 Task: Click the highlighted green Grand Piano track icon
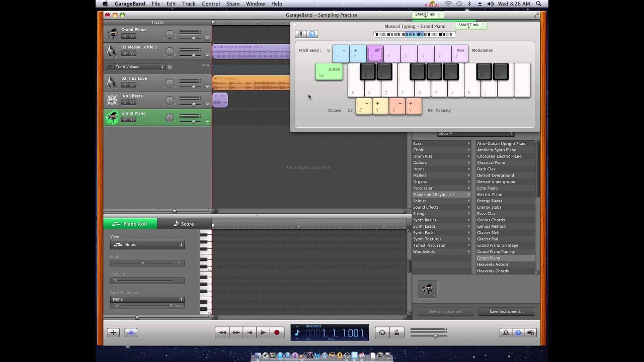(112, 117)
